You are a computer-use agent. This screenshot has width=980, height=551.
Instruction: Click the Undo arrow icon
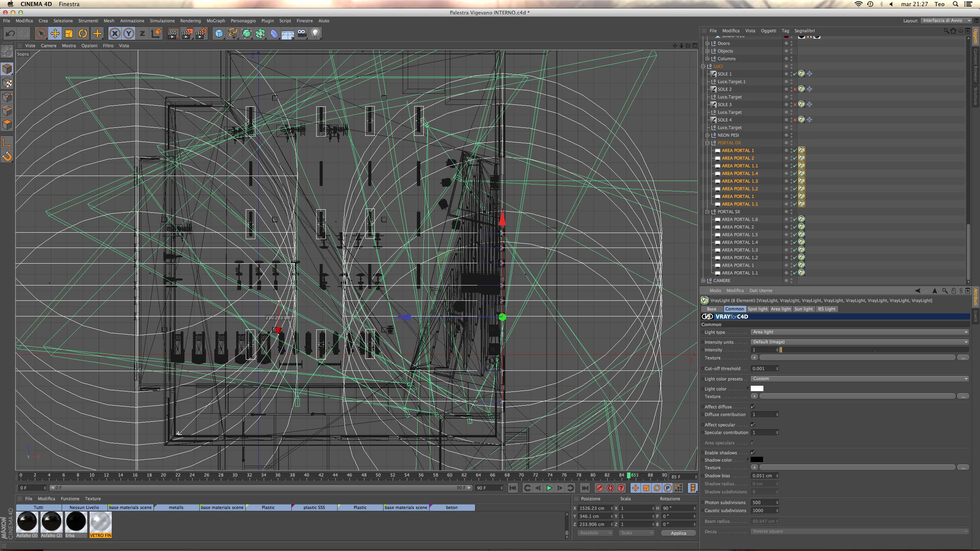(x=10, y=34)
